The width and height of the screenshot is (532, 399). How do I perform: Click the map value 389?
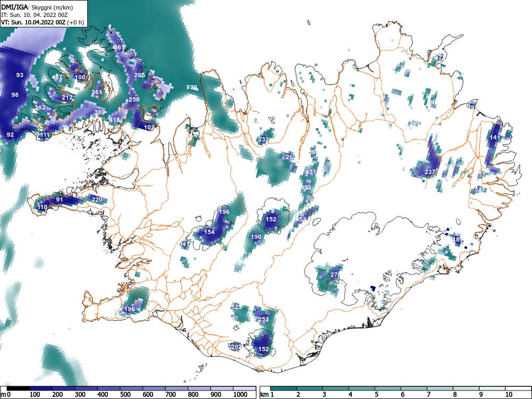99,112
